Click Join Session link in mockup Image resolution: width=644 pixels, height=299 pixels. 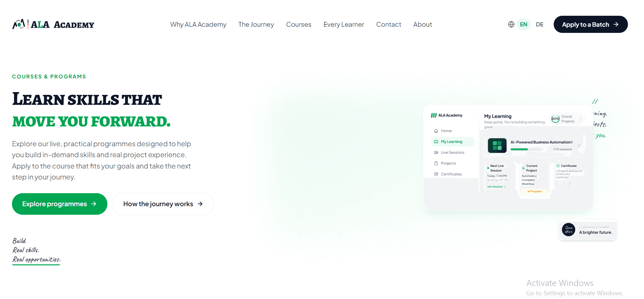pyautogui.click(x=496, y=187)
